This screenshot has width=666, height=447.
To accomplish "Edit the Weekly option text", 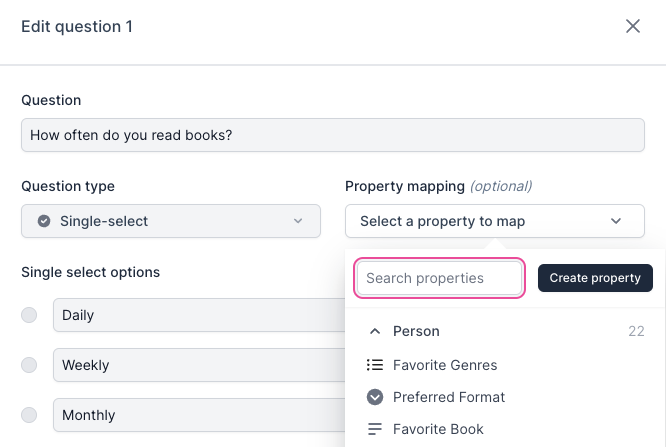I will pyautogui.click(x=200, y=365).
